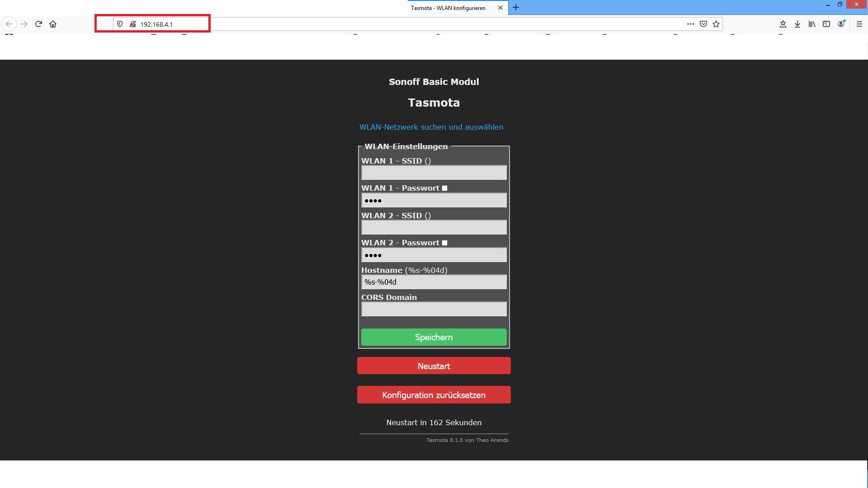Click the browser forward arrow
868x488 pixels.
(x=24, y=24)
